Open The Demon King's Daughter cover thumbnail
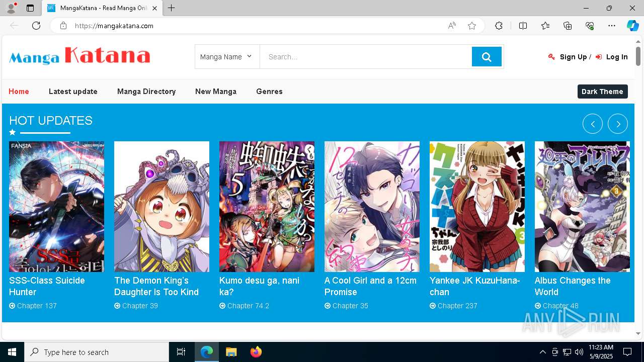The image size is (644, 362). click(x=162, y=207)
